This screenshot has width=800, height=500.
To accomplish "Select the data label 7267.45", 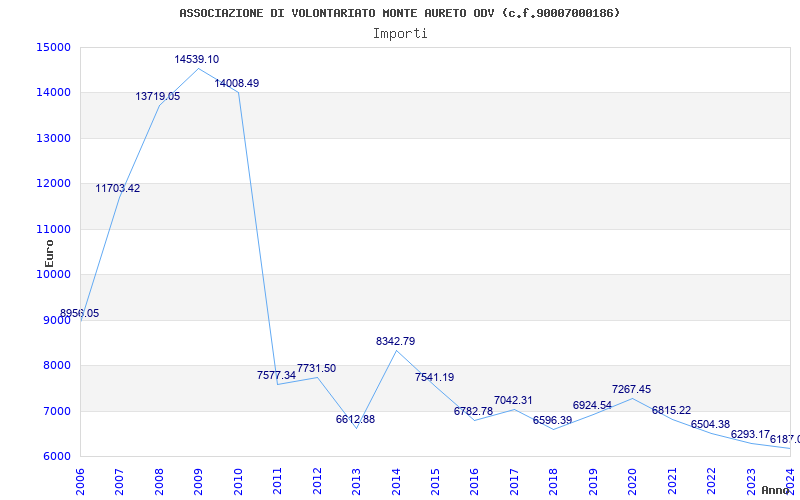I will coord(632,389).
